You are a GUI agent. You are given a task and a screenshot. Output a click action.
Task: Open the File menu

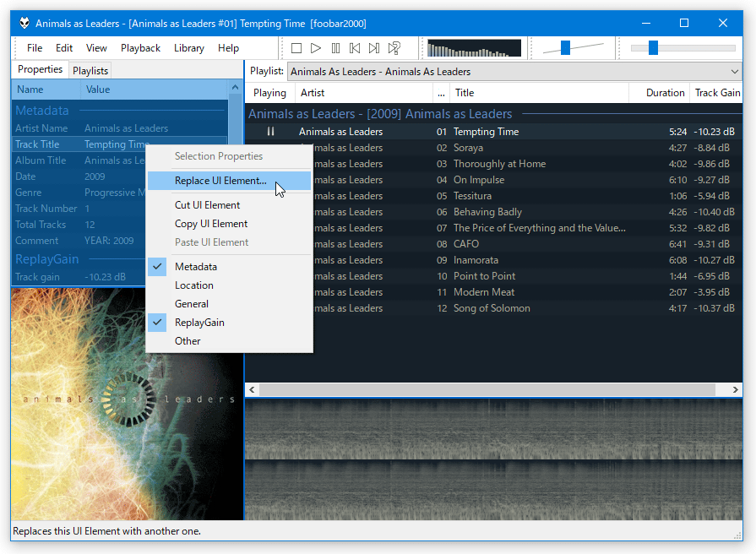35,48
